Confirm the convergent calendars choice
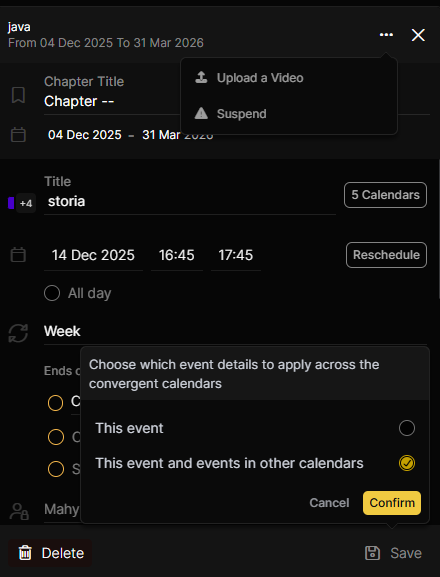The image size is (440, 577). pyautogui.click(x=392, y=503)
